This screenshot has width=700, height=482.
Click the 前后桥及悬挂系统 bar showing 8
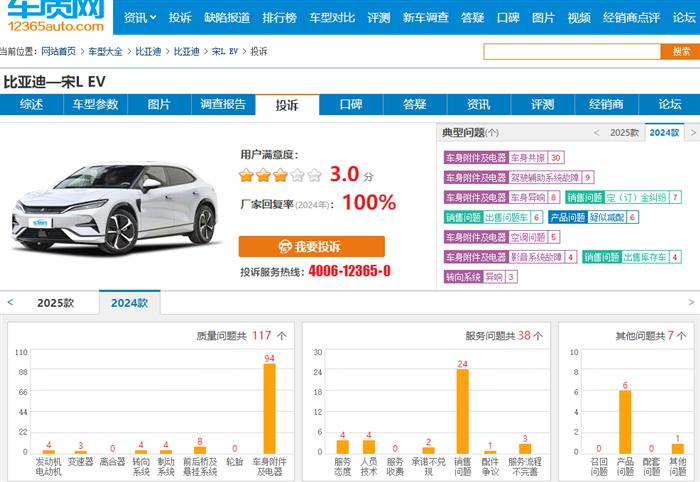[x=200, y=450]
